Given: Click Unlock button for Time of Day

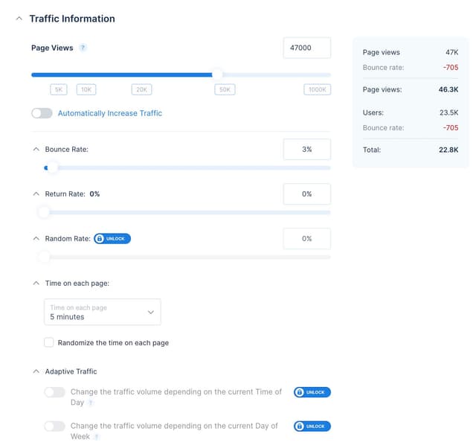Looking at the screenshot, I should pyautogui.click(x=312, y=392).
